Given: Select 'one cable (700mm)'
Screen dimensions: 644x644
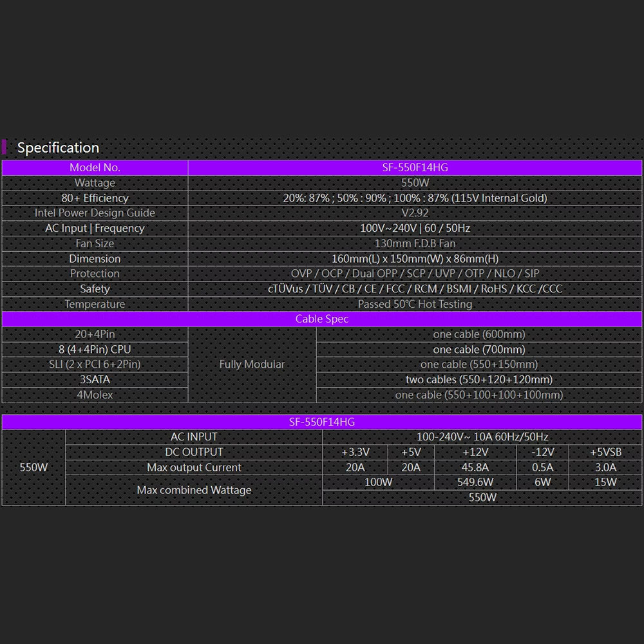Looking at the screenshot, I should click(x=479, y=350).
